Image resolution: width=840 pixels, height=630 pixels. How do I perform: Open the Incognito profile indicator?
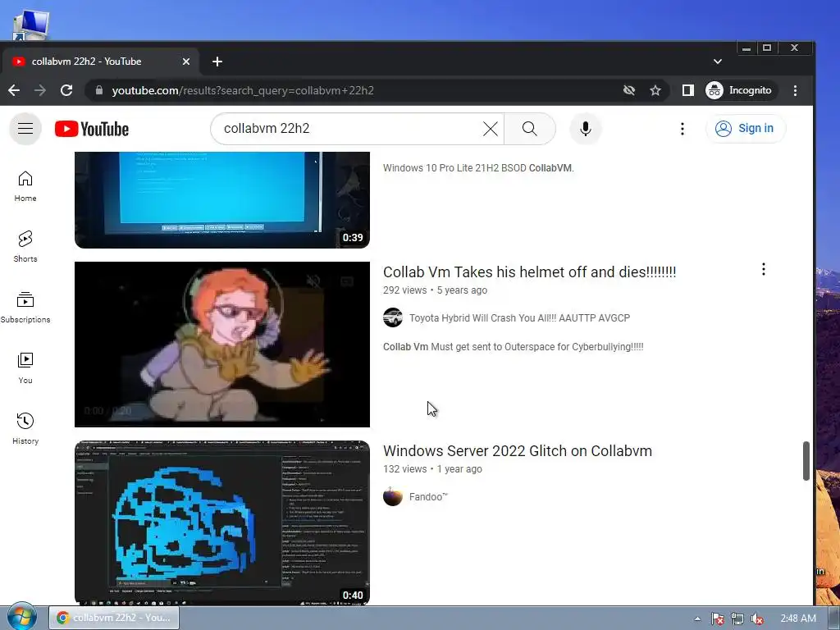[x=741, y=90]
